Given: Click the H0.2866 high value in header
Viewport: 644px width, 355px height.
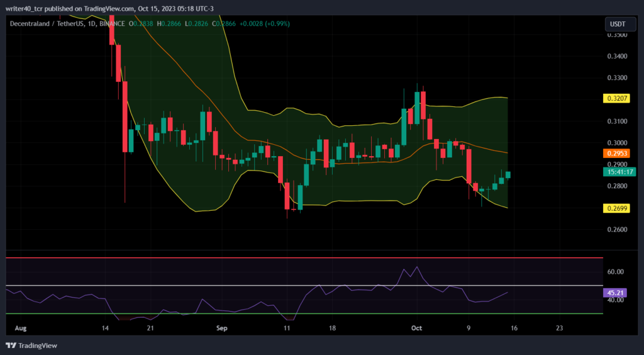Looking at the screenshot, I should click(x=169, y=24).
